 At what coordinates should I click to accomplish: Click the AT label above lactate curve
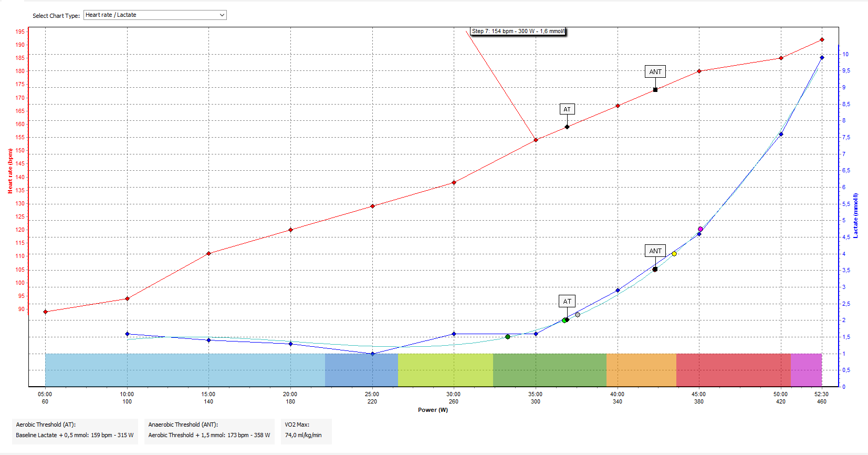567,301
